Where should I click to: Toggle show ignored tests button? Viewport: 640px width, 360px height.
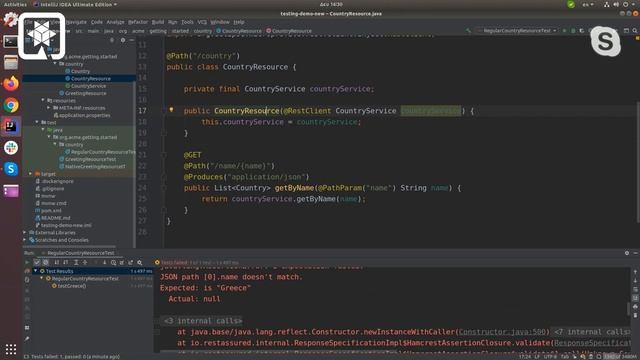tap(46, 262)
